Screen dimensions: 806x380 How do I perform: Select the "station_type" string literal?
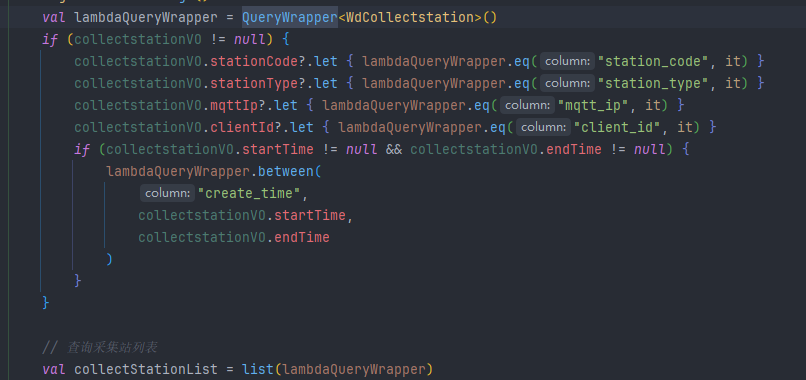coord(653,83)
